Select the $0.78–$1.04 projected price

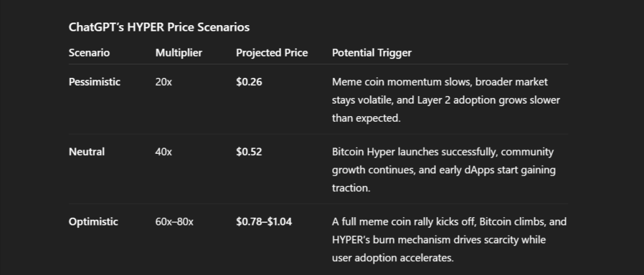point(264,222)
